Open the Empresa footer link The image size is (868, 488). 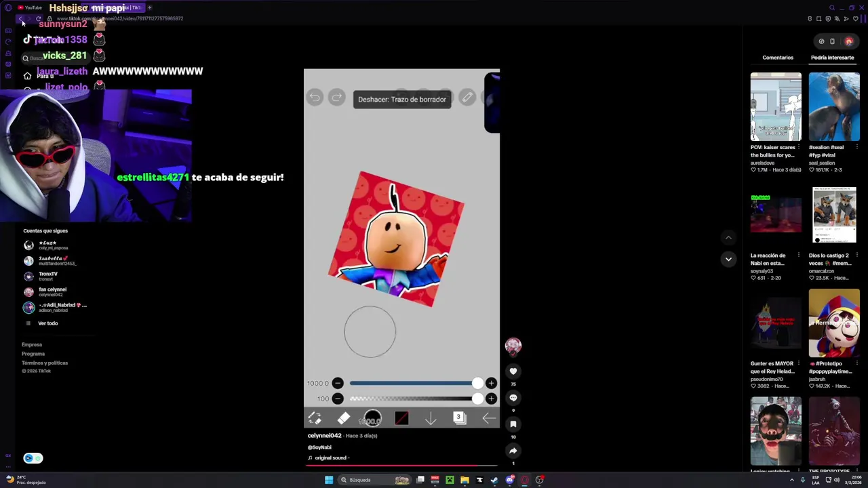pos(32,345)
